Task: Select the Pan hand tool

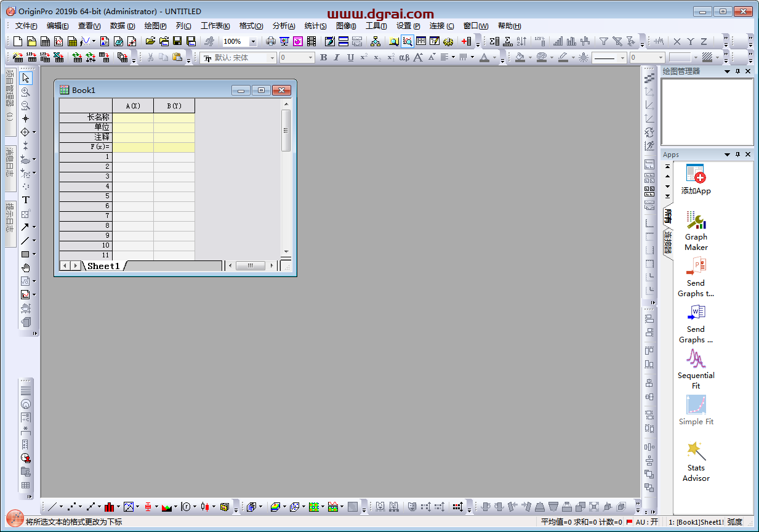Action: pos(26,268)
